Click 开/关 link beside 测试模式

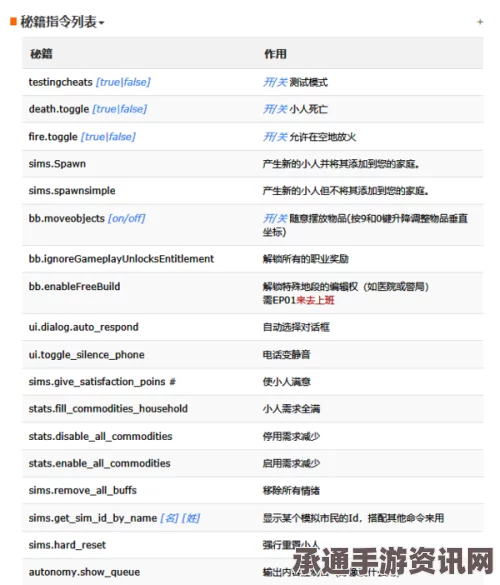pyautogui.click(x=275, y=82)
